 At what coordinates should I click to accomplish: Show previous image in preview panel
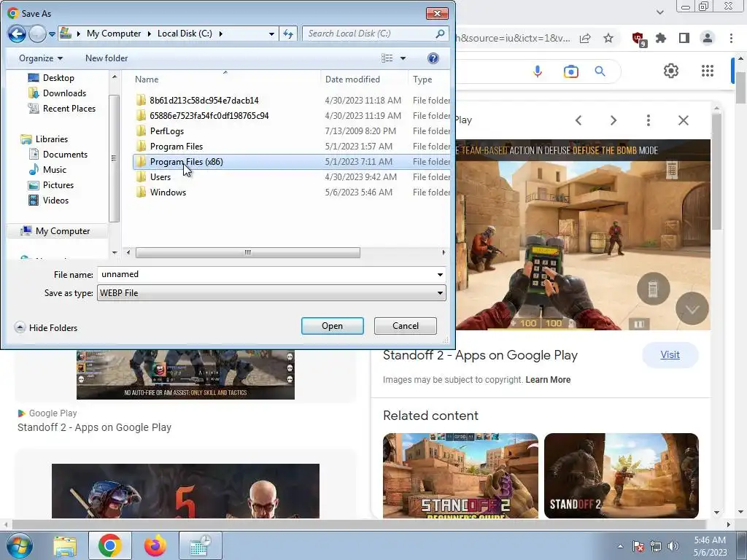[x=578, y=120]
